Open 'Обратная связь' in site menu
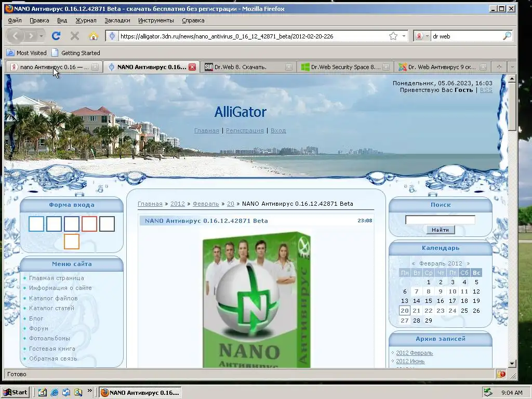This screenshot has width=532, height=399. point(53,358)
